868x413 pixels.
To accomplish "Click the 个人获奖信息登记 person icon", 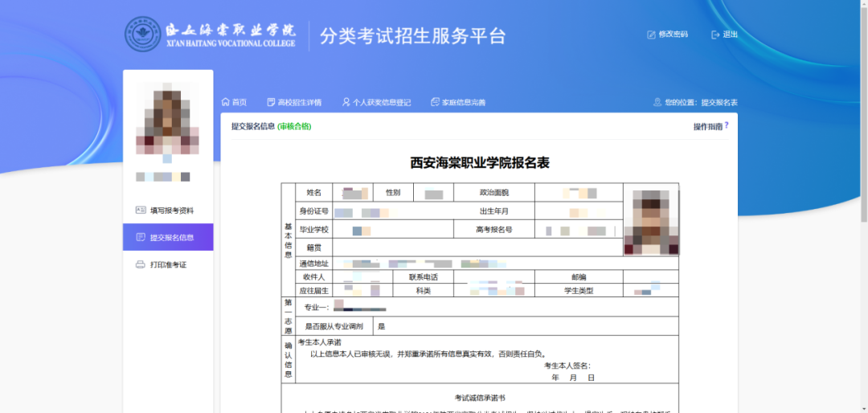I will (346, 102).
